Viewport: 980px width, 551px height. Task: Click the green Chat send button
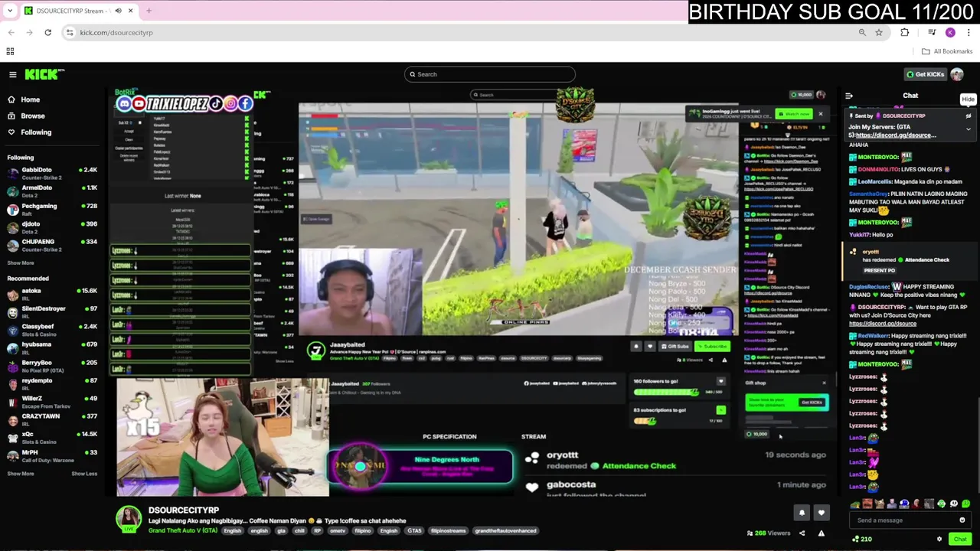pos(960,539)
